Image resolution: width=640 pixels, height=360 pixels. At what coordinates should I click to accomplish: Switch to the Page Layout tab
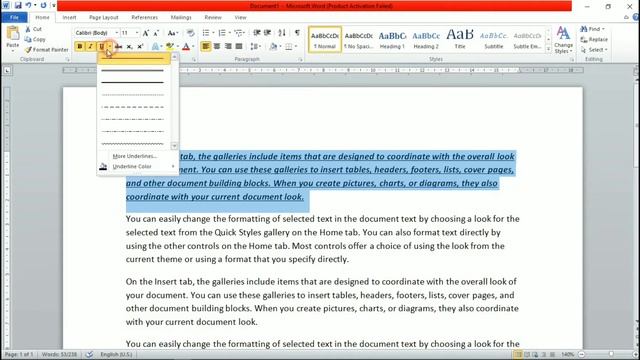tap(104, 17)
